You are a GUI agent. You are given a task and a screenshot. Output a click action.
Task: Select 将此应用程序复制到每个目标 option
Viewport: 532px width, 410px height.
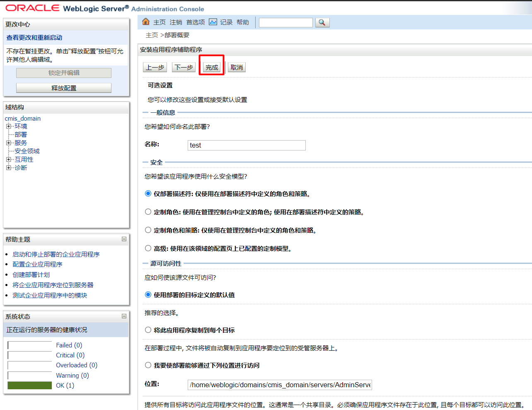tap(148, 330)
